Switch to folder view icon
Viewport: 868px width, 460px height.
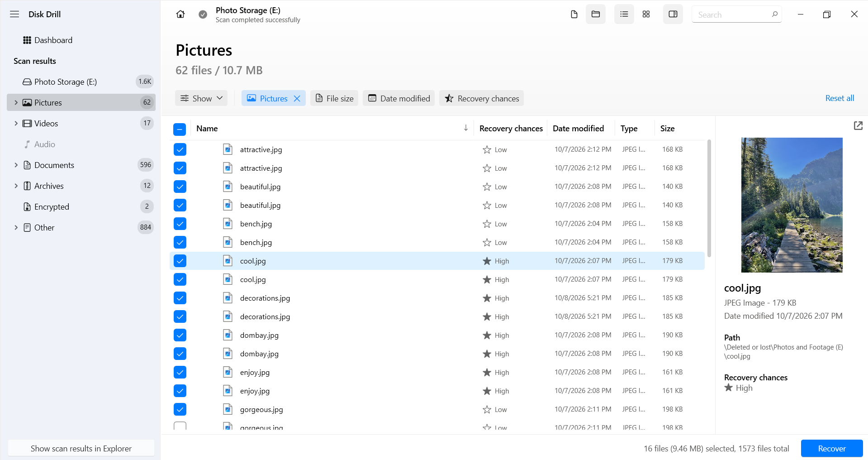[x=596, y=14]
